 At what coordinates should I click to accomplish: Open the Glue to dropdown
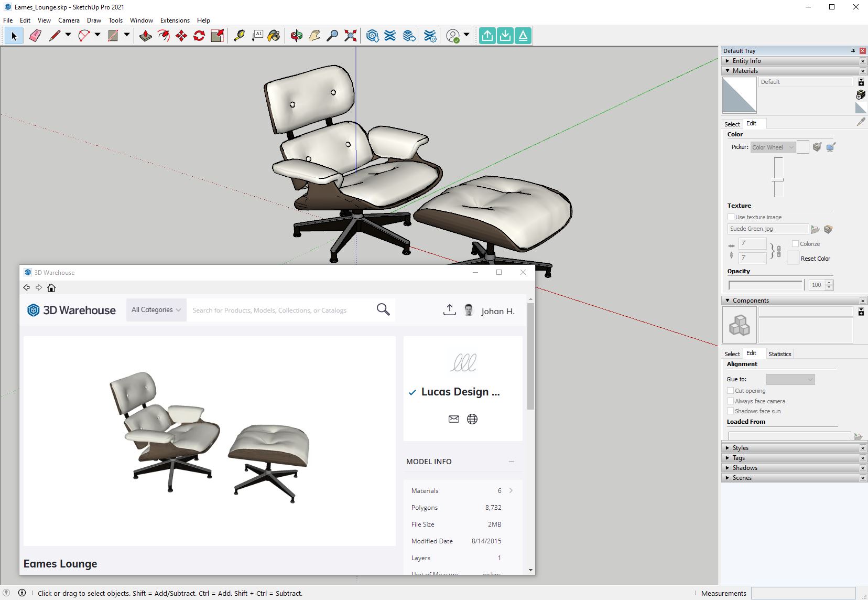pos(790,379)
